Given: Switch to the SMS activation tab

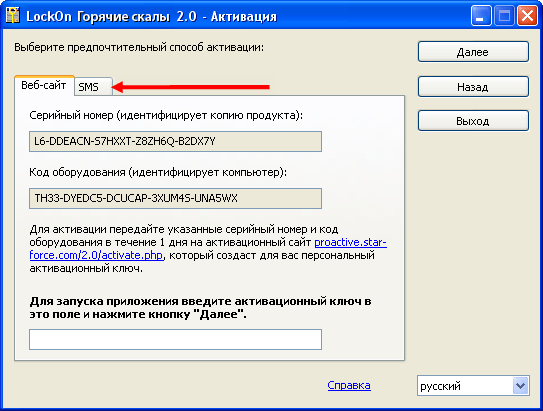Looking at the screenshot, I should tap(93, 87).
